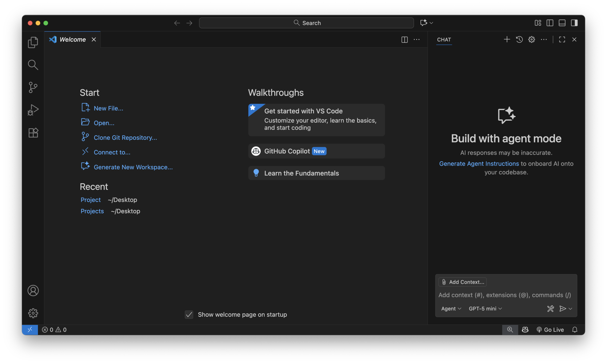Screen dimensions: 607x364
Task: Toggle the bottom panel layout button
Action: pos(562,23)
